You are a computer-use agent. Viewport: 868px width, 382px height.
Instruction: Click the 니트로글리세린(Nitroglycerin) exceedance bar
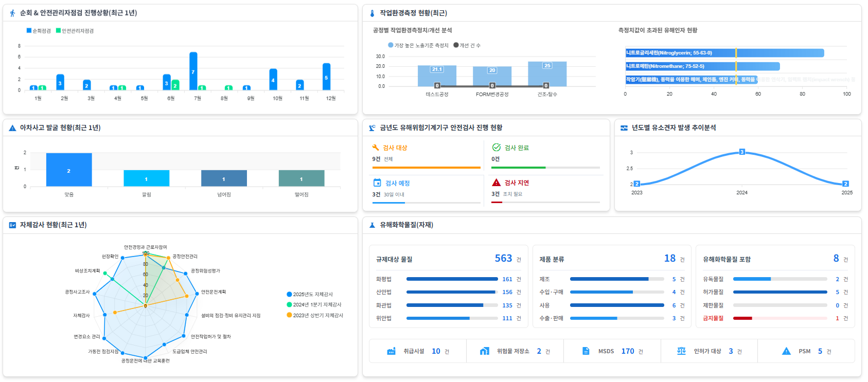click(724, 53)
